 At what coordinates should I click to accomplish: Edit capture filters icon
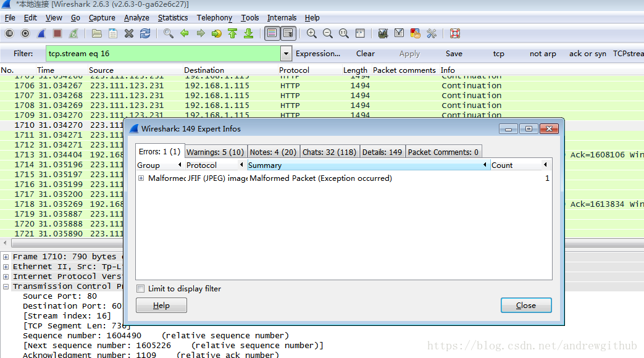click(x=383, y=33)
